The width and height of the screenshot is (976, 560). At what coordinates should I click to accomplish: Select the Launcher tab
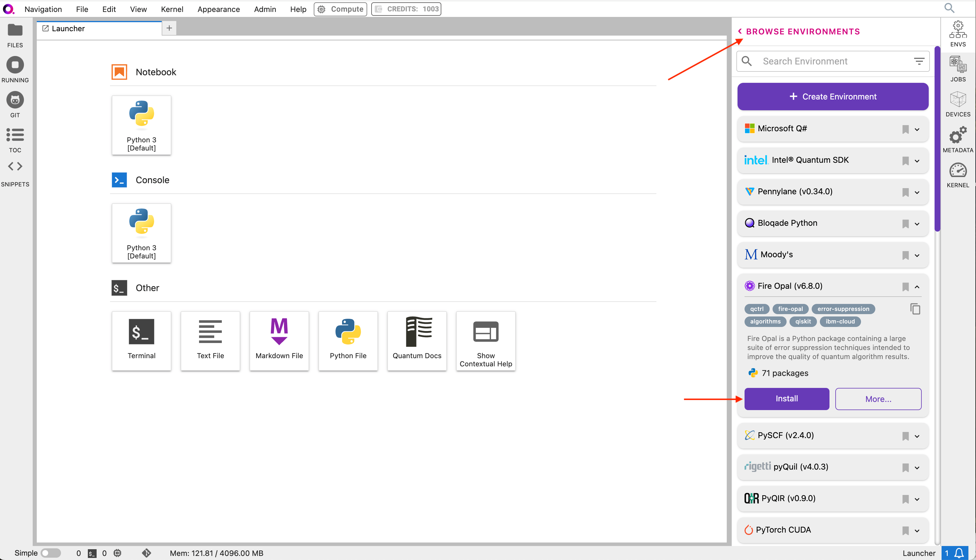99,29
